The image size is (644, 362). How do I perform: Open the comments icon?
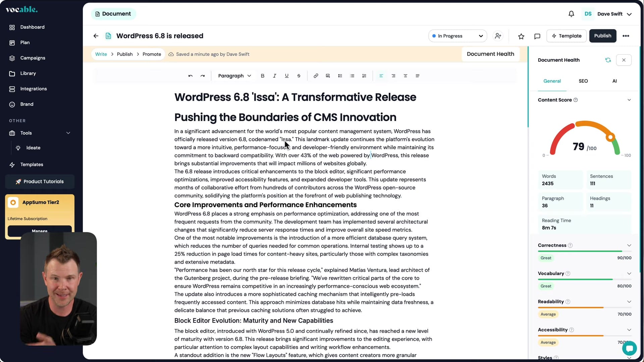(537, 36)
